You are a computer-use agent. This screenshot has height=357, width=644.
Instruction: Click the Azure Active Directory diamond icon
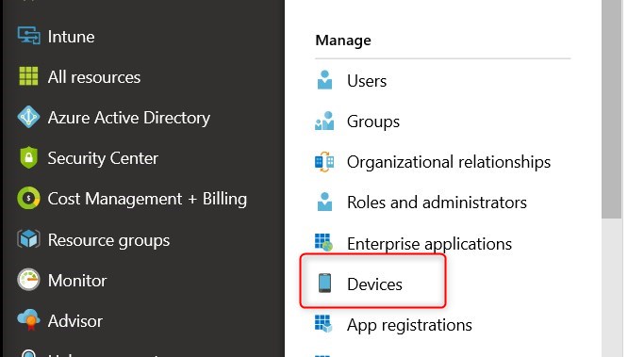pos(28,117)
